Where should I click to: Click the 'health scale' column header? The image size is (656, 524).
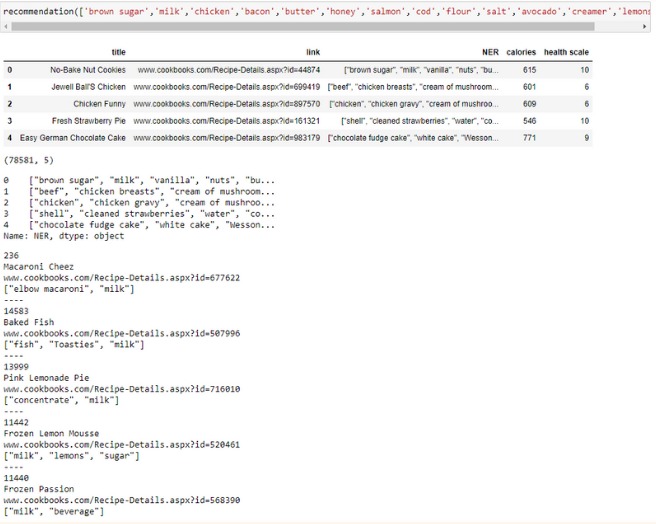tap(566, 52)
